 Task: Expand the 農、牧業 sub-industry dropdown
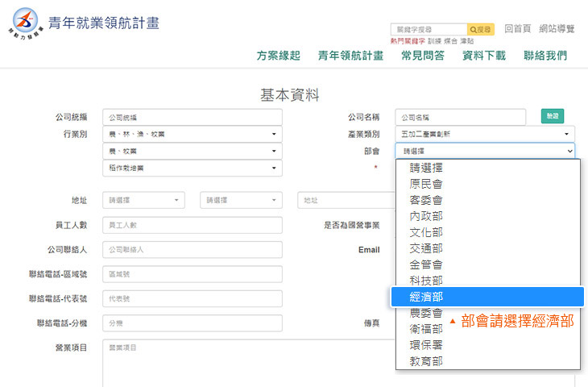pyautogui.click(x=193, y=151)
